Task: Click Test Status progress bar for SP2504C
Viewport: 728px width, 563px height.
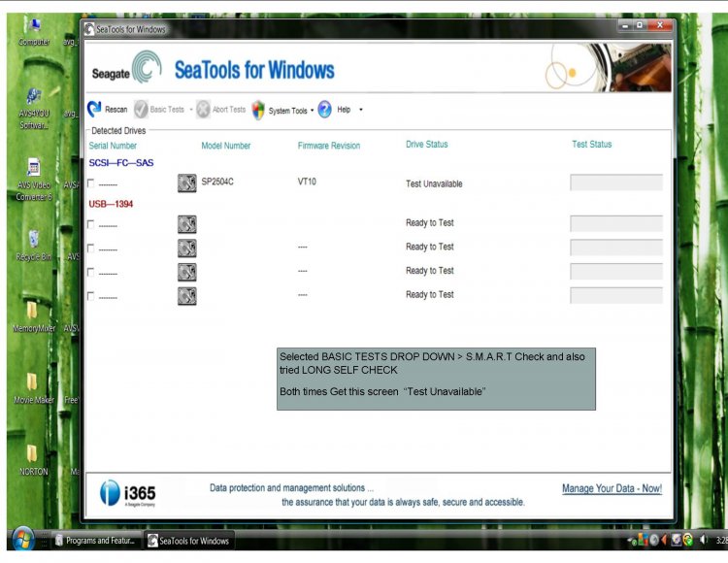Action: (x=616, y=182)
